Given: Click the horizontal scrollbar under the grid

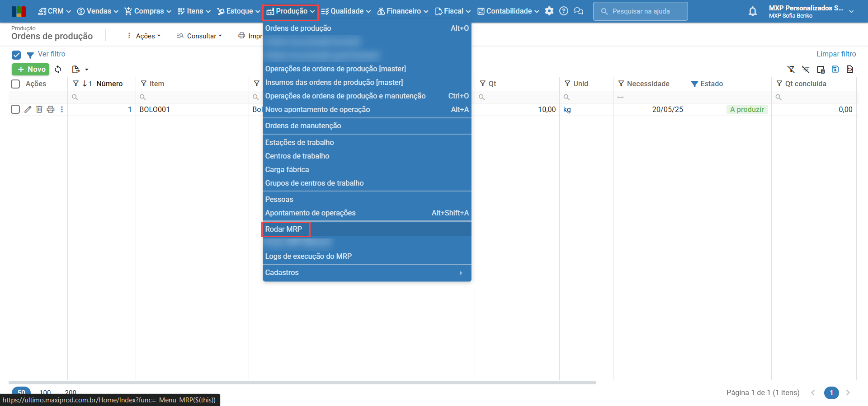Looking at the screenshot, I should [x=302, y=383].
